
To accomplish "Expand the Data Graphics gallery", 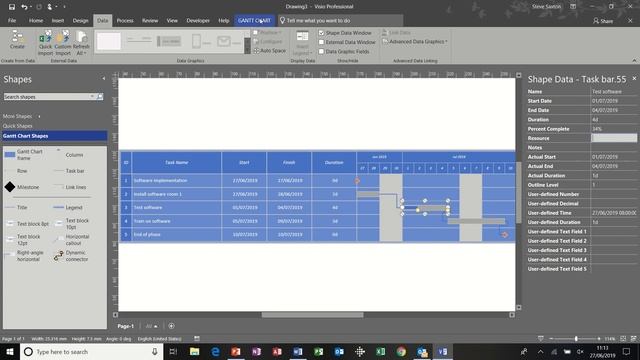I will tap(247, 51).
